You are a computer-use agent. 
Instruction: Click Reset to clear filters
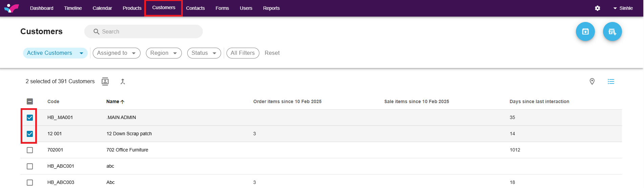272,53
